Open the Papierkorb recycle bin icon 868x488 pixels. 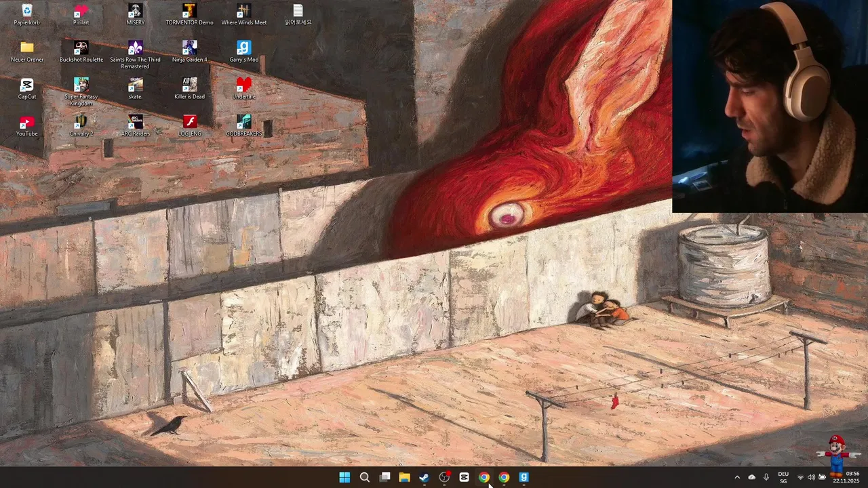point(26,14)
